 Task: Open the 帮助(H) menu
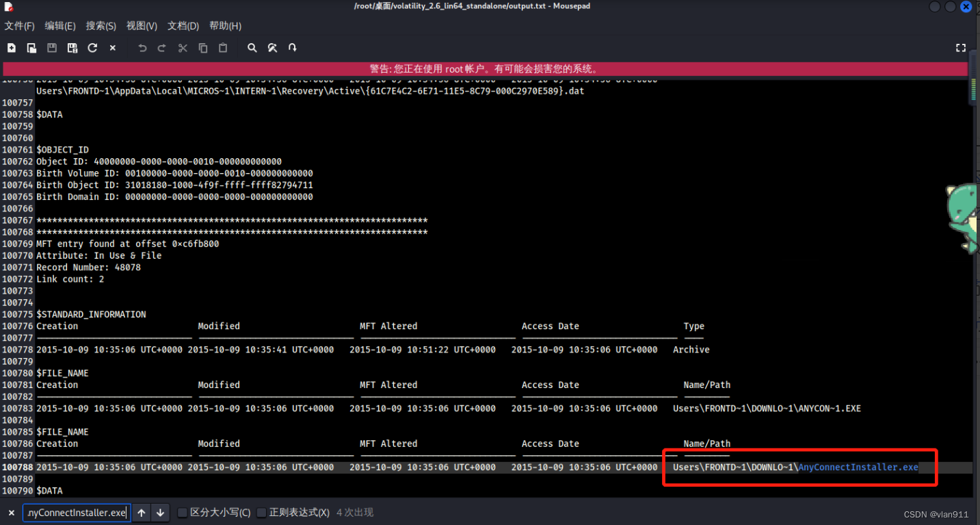(x=225, y=26)
